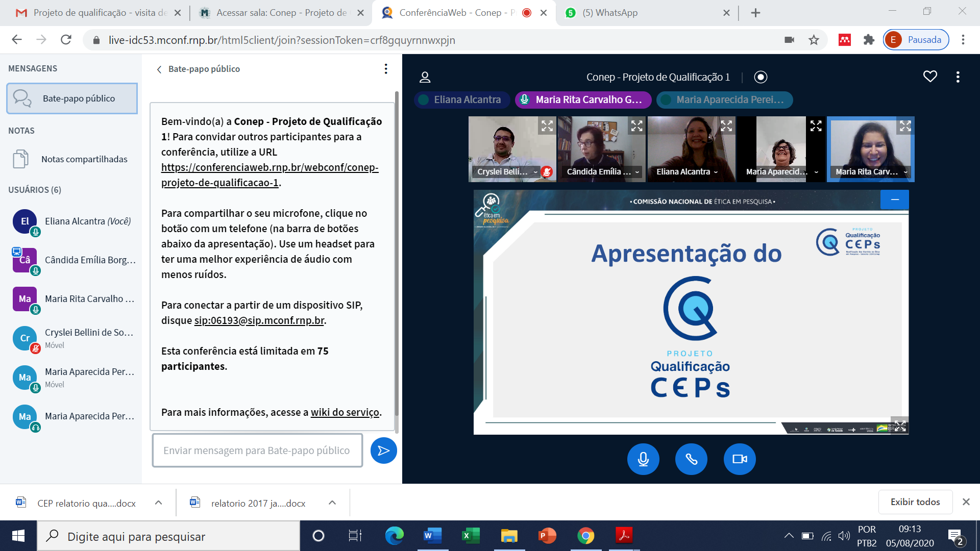Click the Maria Aparecida Perei... talking indicator

click(725, 100)
